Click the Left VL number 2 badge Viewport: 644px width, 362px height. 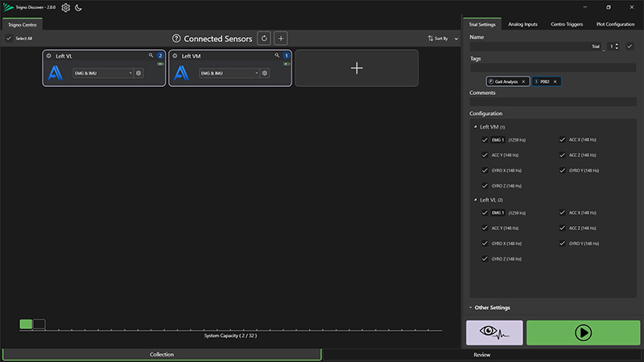click(x=160, y=56)
